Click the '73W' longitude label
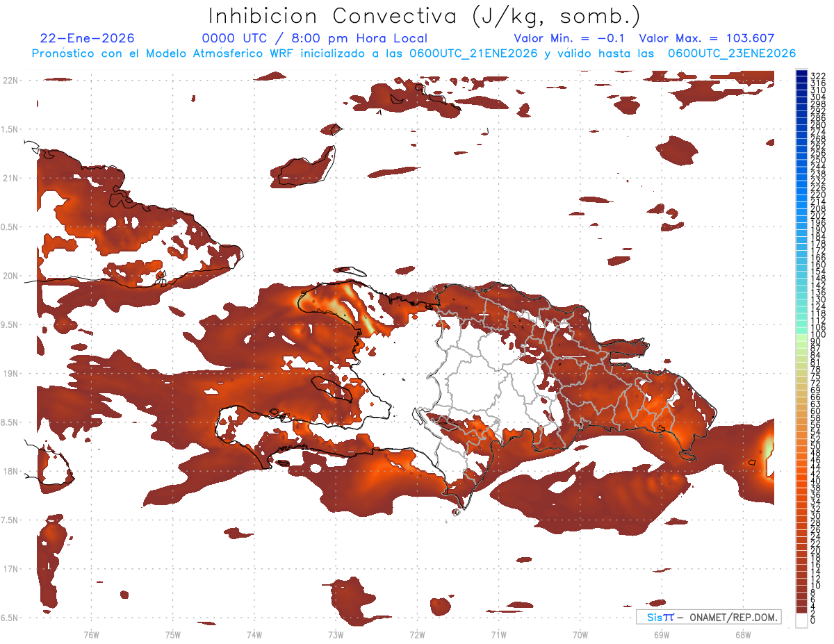Viewport: 834px width, 644px height. click(336, 634)
